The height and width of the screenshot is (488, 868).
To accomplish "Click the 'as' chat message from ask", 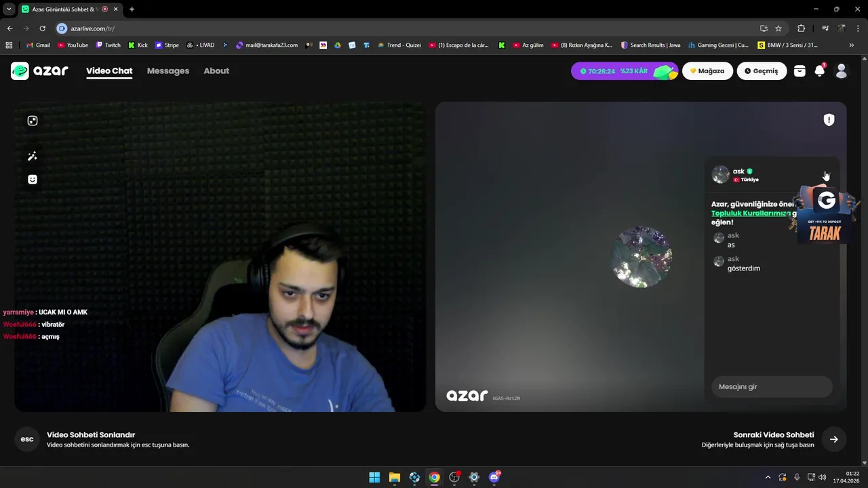I will pyautogui.click(x=731, y=245).
